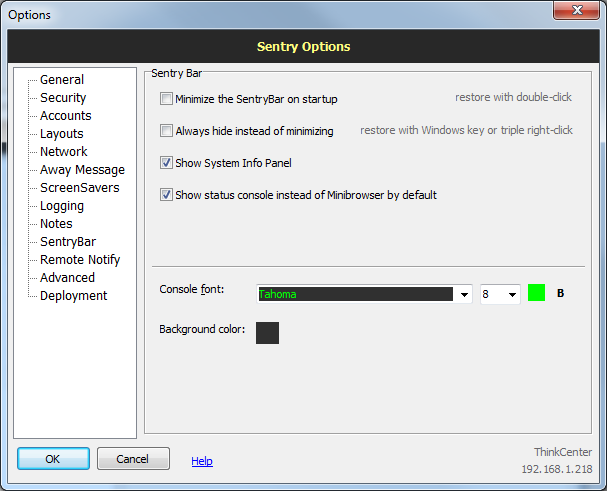Select General in the options tree

tap(62, 79)
